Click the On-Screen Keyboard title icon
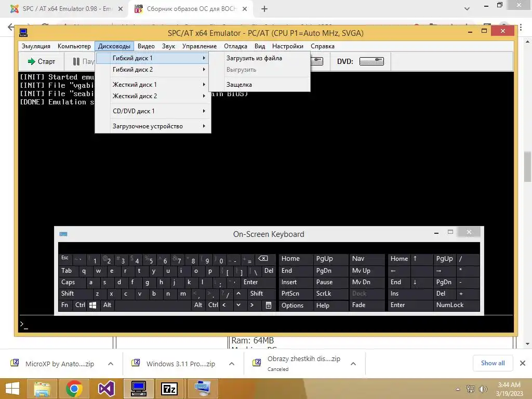This screenshot has width=532, height=399. coord(63,234)
